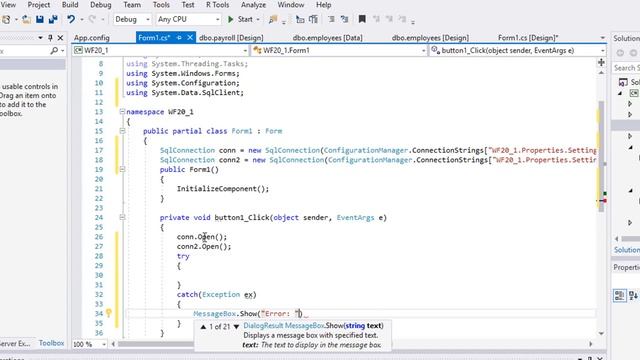This screenshot has width=640, height=360.
Task: Click the editor's vertical scroll down arrow
Action: pyautogui.click(x=601, y=333)
